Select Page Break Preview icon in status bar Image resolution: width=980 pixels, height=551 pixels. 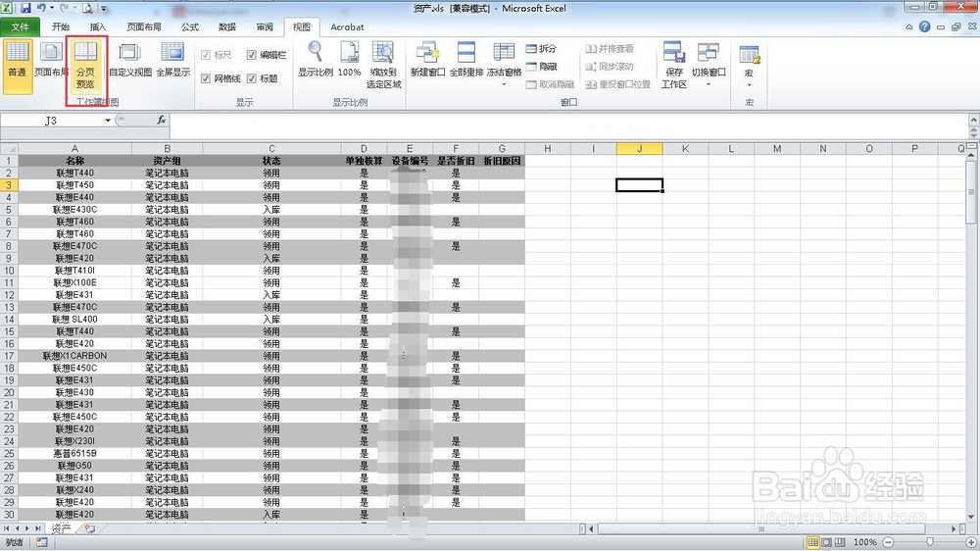pos(840,542)
